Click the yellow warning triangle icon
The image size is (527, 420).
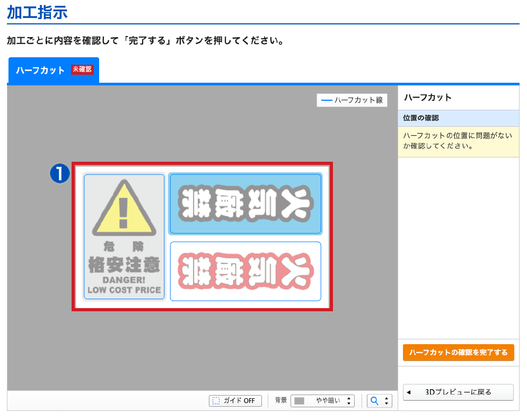click(124, 208)
